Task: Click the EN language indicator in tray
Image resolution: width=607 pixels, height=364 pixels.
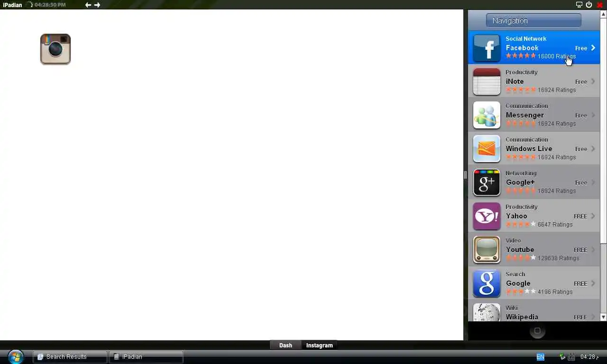Action: [x=540, y=357]
